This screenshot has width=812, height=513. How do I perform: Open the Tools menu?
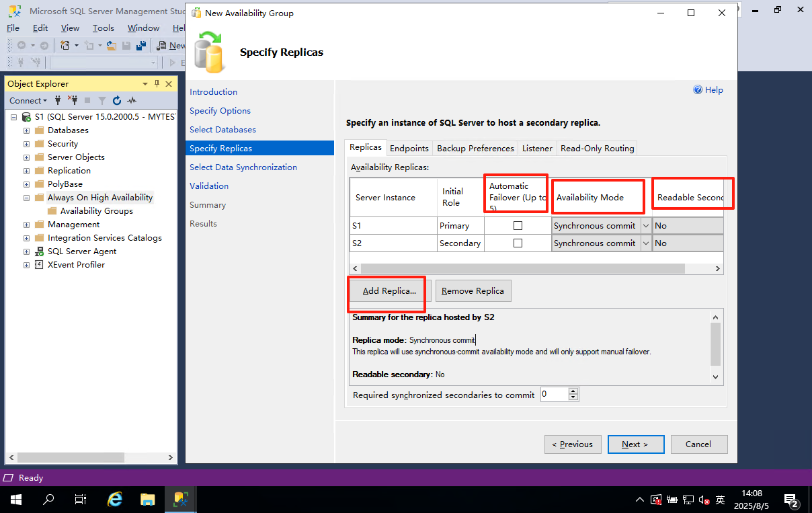click(104, 28)
